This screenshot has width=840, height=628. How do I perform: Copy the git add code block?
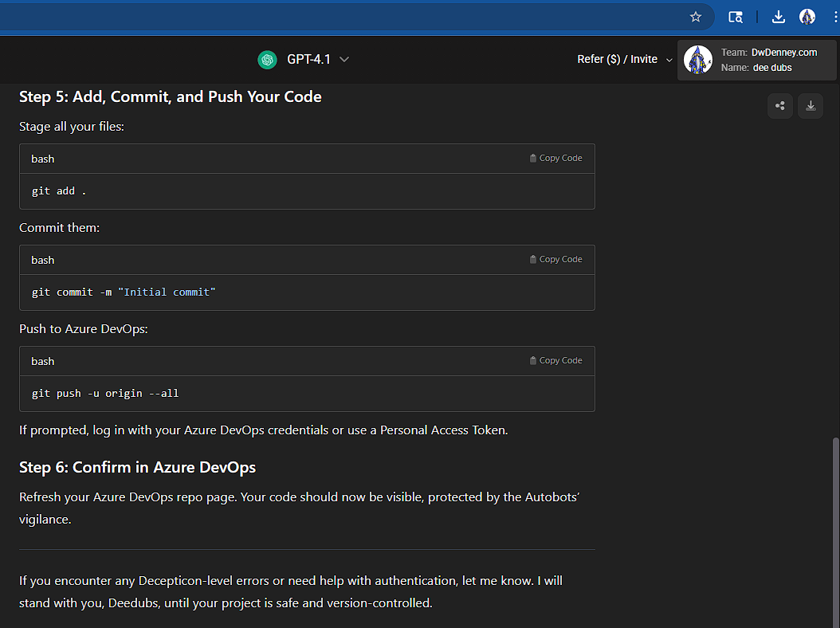click(x=556, y=158)
